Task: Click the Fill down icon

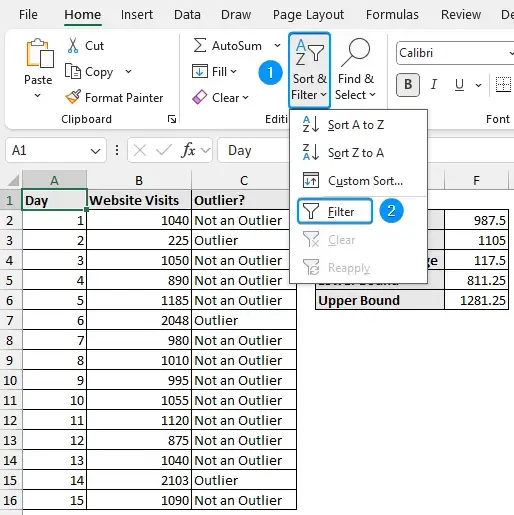Action: pyautogui.click(x=199, y=71)
